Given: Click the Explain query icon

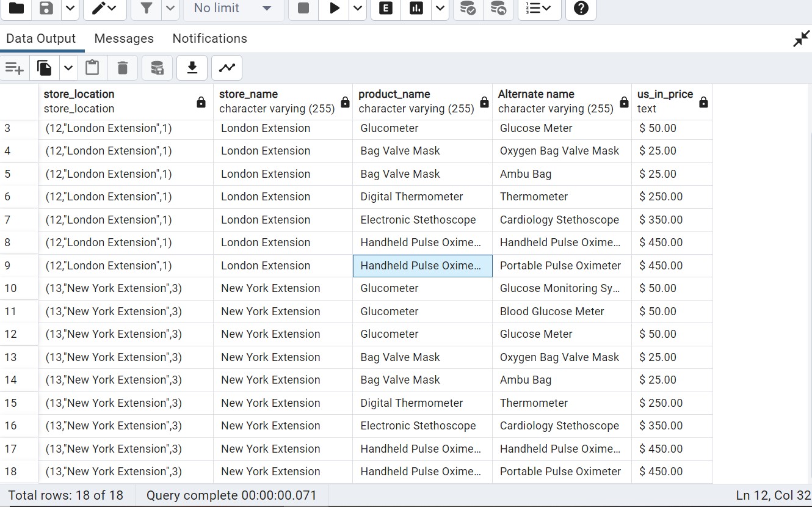Looking at the screenshot, I should [385, 9].
